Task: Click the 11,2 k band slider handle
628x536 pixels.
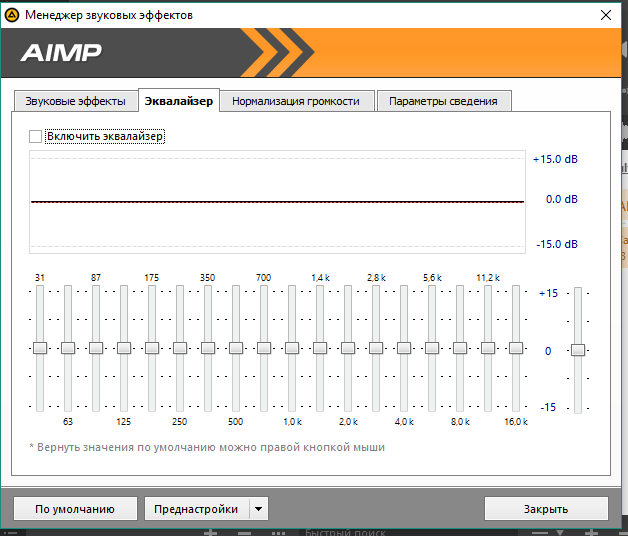Action: click(488, 348)
